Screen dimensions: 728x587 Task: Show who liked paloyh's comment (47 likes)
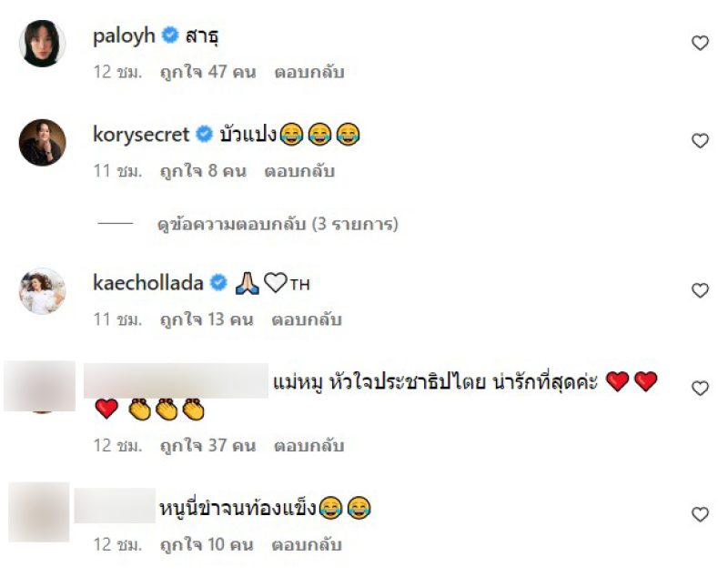tap(208, 73)
